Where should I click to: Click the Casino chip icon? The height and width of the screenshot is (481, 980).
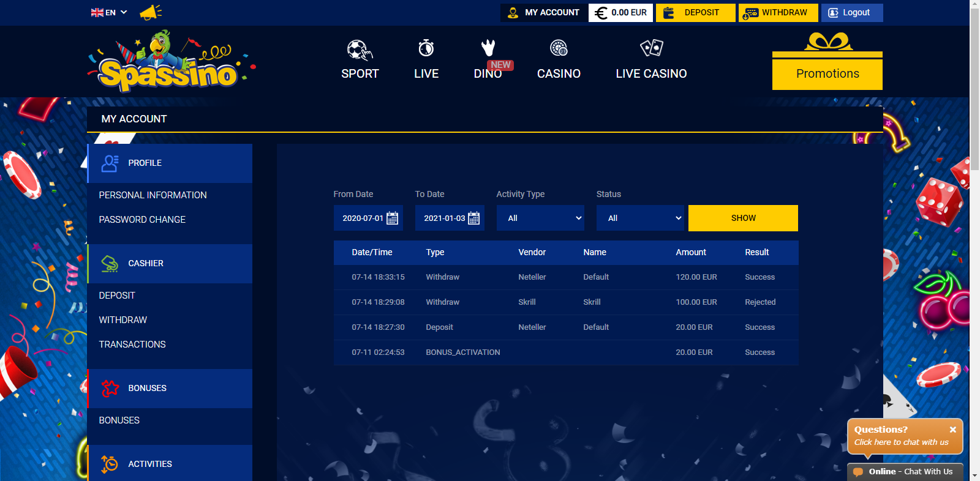coord(559,48)
